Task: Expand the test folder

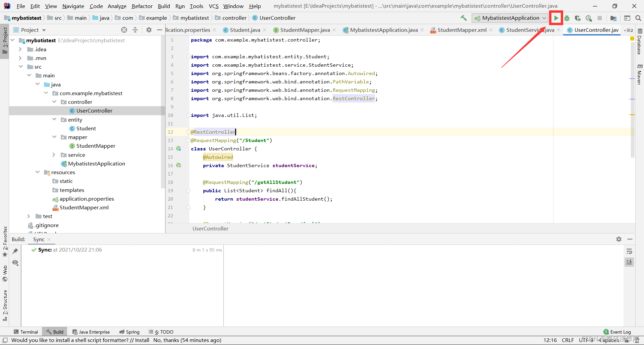Action: (29, 216)
